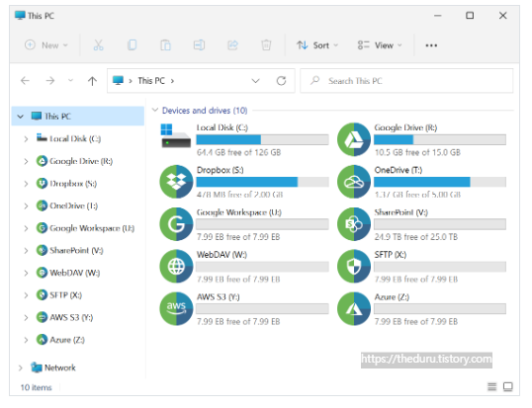This screenshot has width=532, height=408.
Task: Go up one level with up arrow
Action: (x=92, y=81)
